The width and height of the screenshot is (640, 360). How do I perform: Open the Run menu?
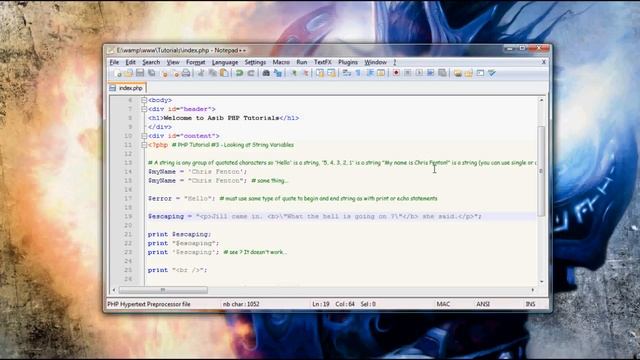point(302,62)
